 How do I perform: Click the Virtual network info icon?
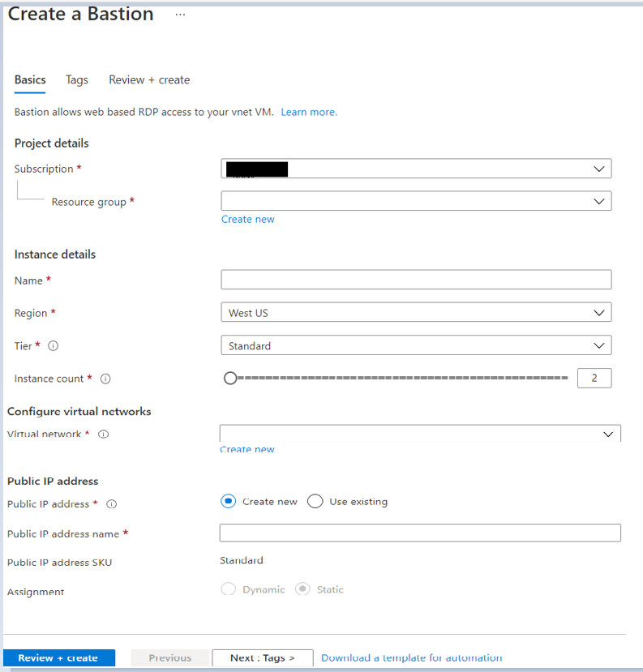coord(103,434)
